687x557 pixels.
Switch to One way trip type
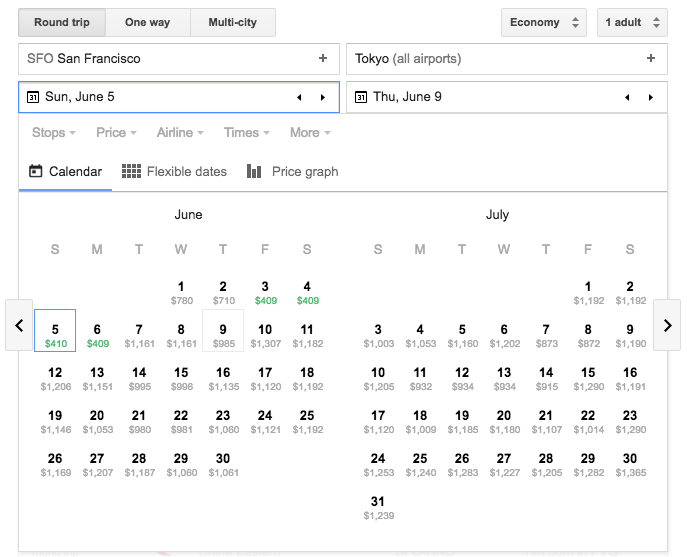click(x=147, y=22)
